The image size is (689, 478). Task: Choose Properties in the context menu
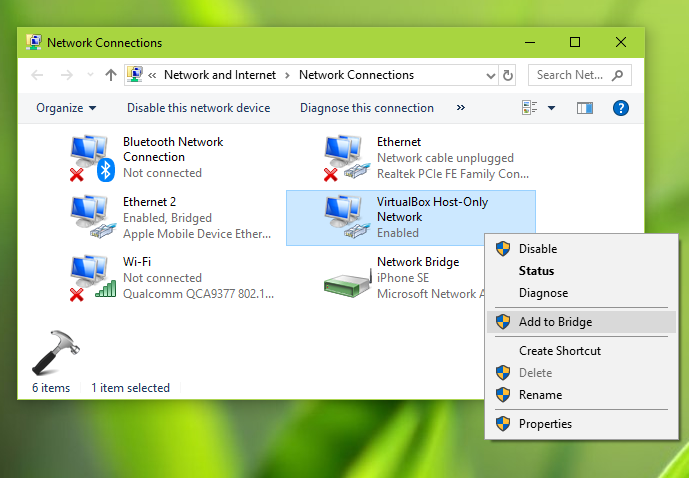pyautogui.click(x=545, y=424)
